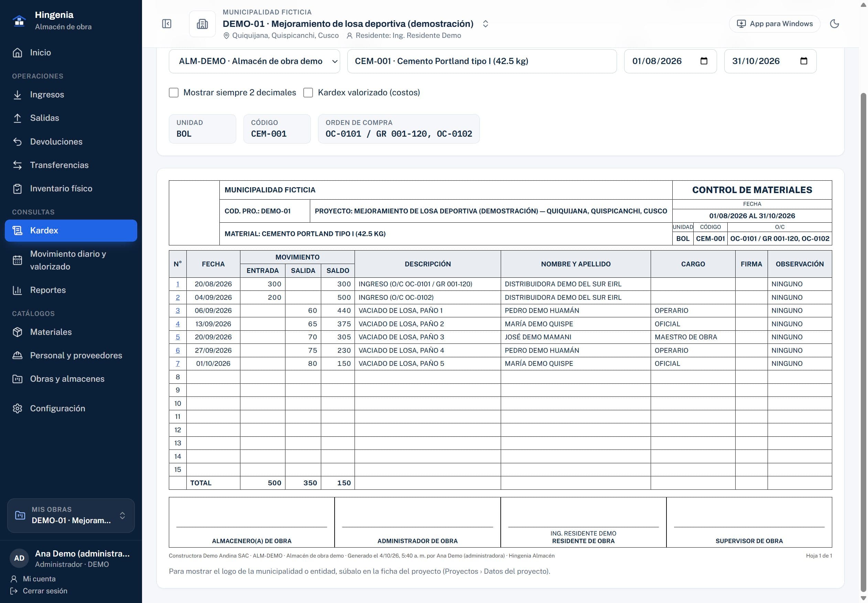The width and height of the screenshot is (868, 603).
Task: Enable Kardex valorizado (costos) checkbox
Action: point(308,93)
